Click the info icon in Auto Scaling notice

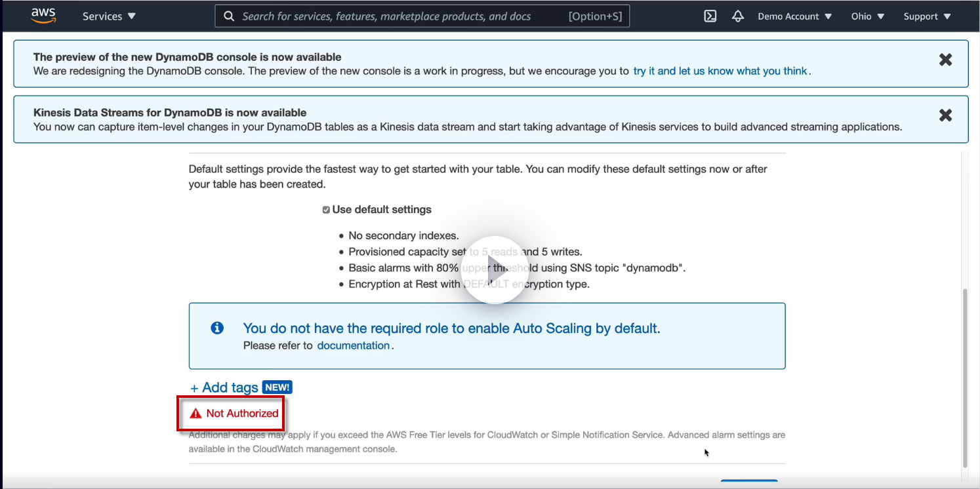(217, 328)
